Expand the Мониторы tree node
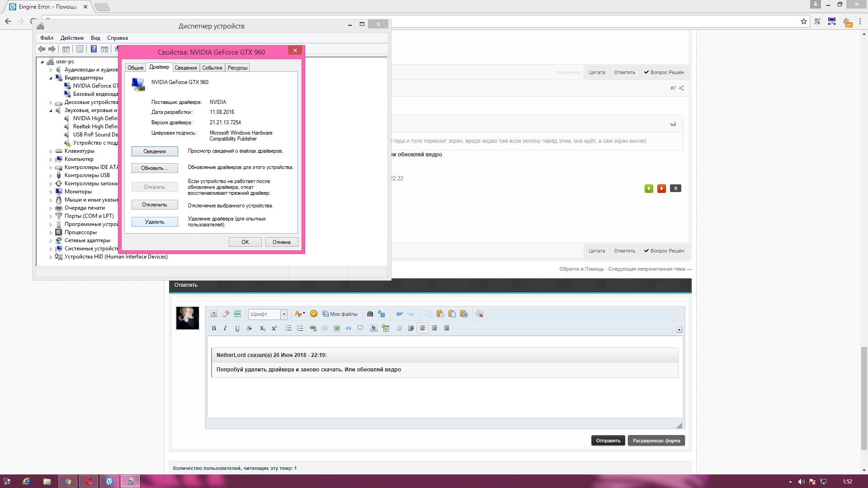The image size is (868, 488). click(x=51, y=192)
